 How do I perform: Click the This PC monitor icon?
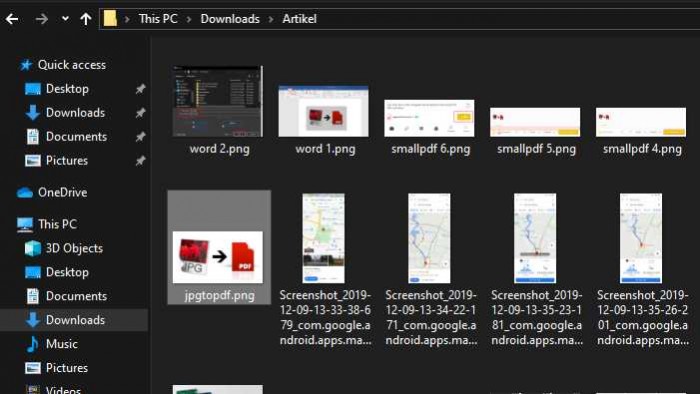(x=25, y=224)
